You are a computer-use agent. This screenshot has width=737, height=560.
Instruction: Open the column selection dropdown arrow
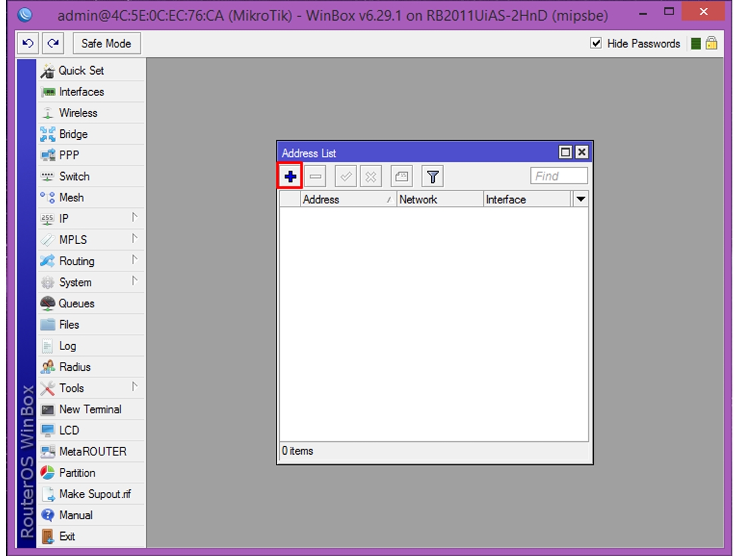point(581,199)
